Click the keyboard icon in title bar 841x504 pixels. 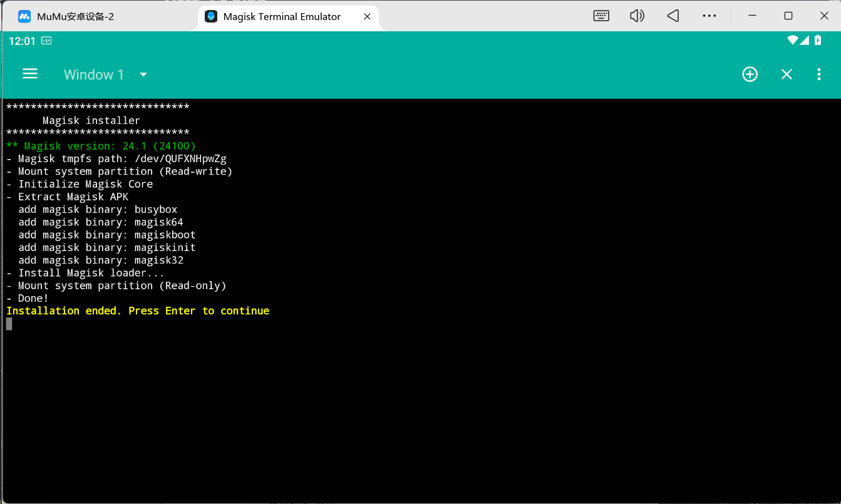click(601, 16)
